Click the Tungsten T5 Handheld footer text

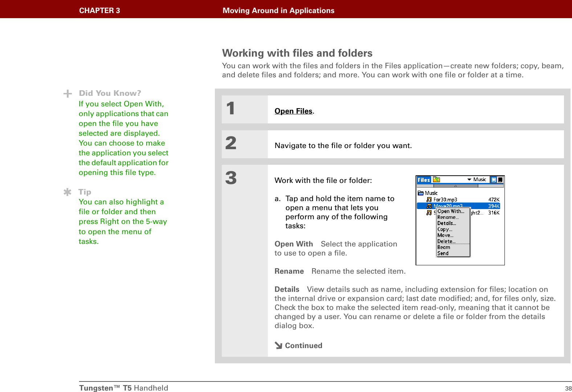[x=124, y=388]
